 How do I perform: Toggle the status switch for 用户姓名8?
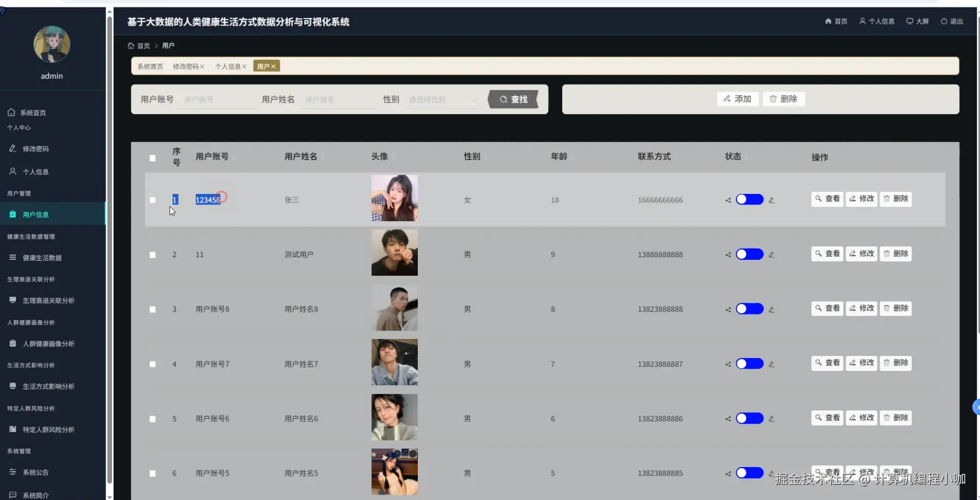coord(749,309)
